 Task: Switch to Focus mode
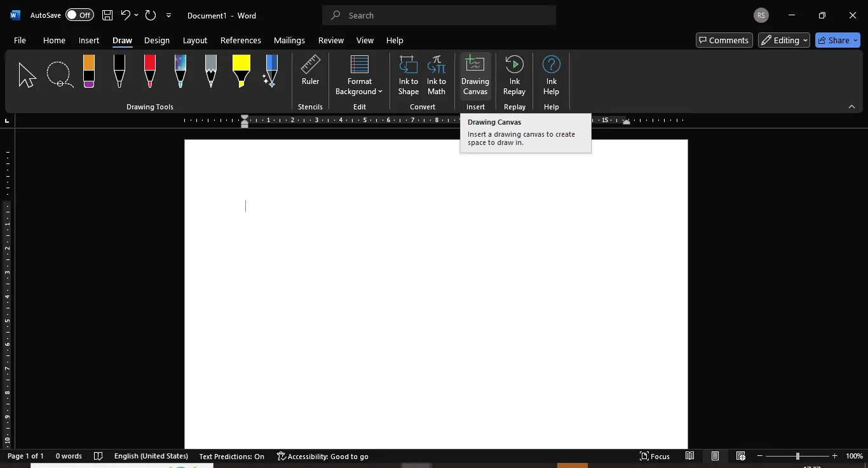coord(654,456)
